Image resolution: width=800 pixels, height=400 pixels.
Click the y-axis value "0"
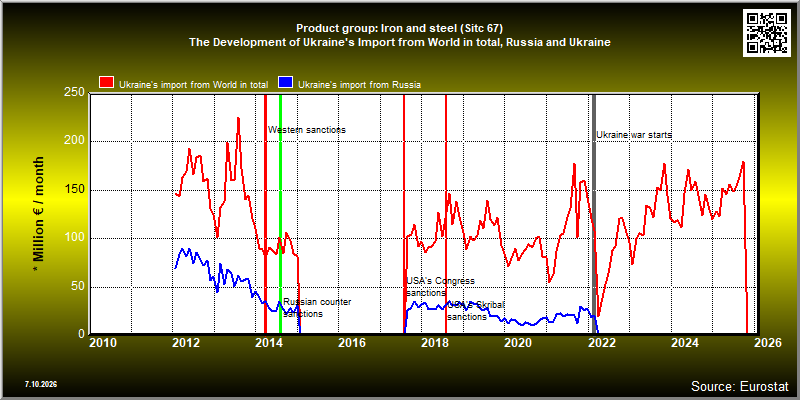82,334
